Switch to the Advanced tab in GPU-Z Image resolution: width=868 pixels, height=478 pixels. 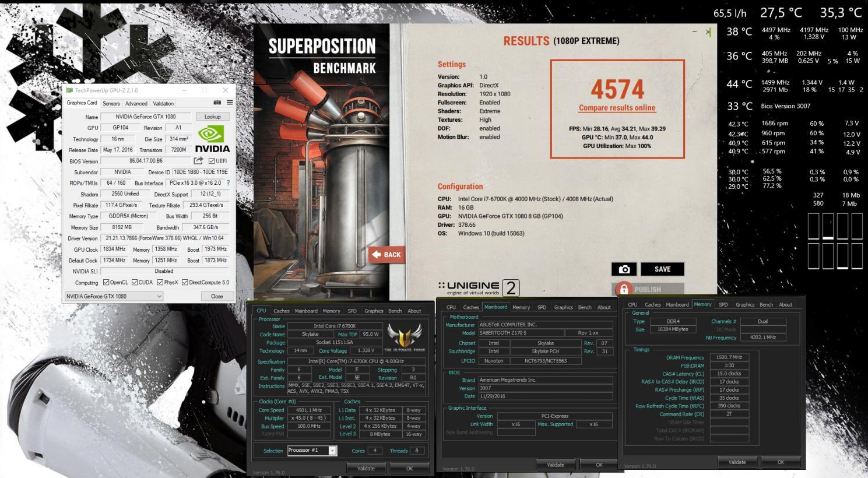point(136,103)
